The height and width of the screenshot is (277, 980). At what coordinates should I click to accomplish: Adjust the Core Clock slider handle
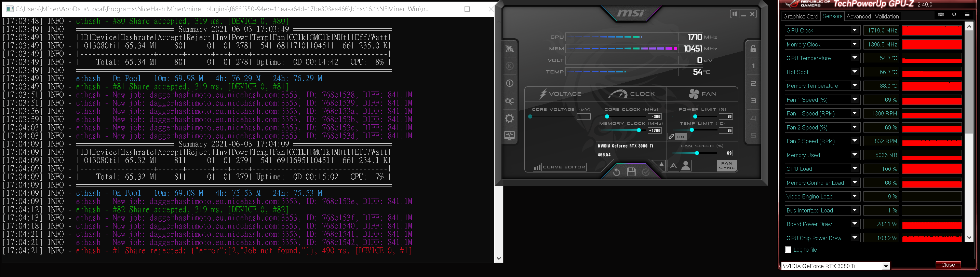pyautogui.click(x=607, y=117)
